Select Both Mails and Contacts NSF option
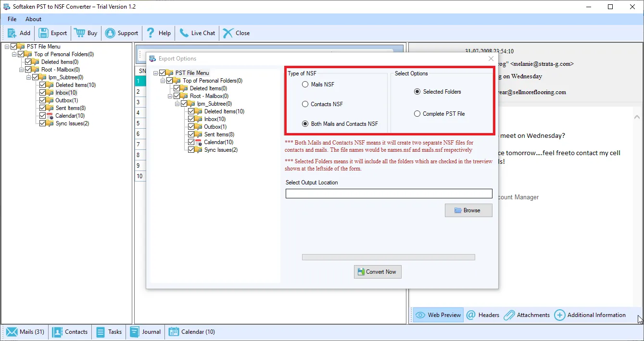This screenshot has width=644, height=341. pos(305,124)
